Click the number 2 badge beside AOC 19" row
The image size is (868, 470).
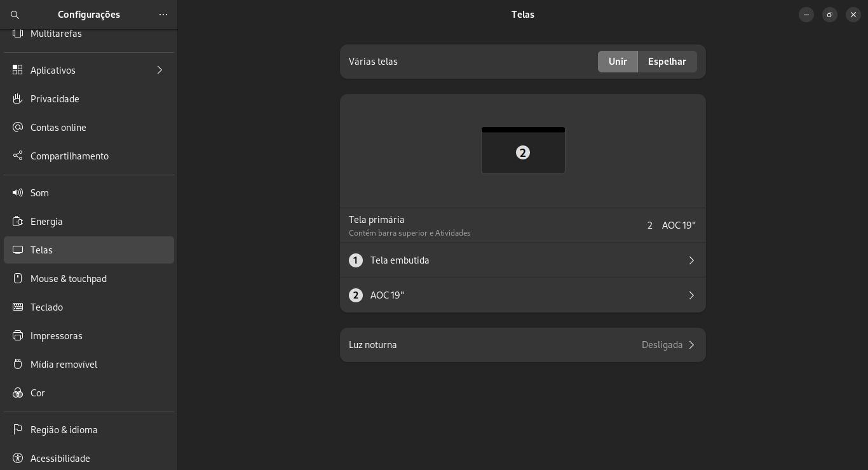(356, 295)
